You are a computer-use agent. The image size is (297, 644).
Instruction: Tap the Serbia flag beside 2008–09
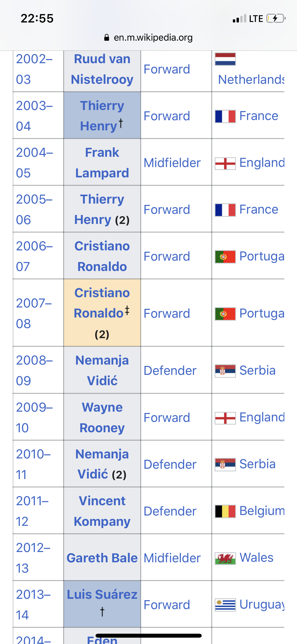225,371
